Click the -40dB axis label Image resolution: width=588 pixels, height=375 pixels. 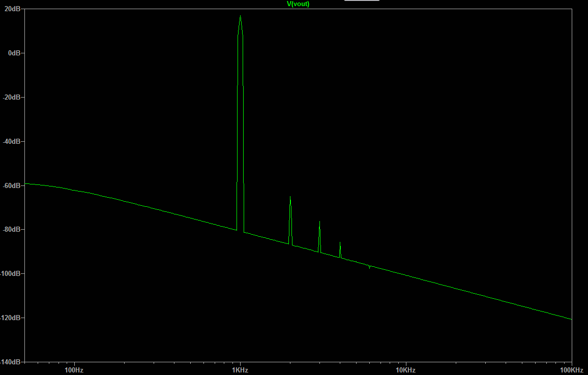pyautogui.click(x=12, y=142)
